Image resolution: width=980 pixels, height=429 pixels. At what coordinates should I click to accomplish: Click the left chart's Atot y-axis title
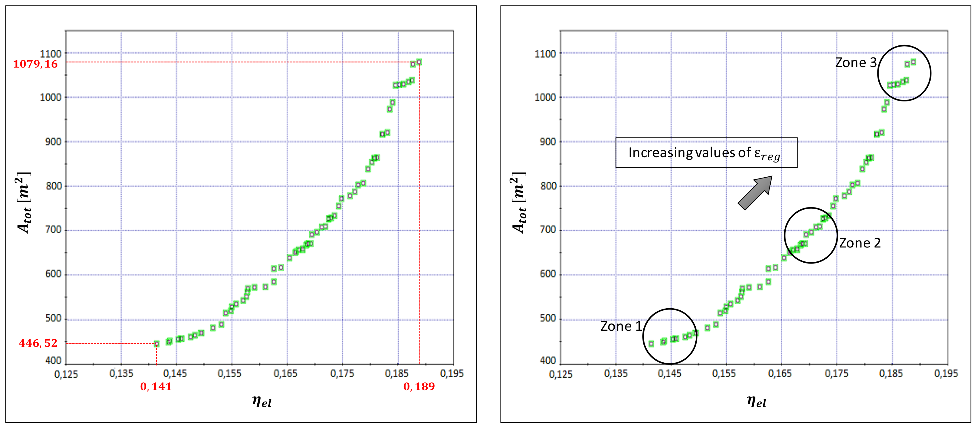24,203
